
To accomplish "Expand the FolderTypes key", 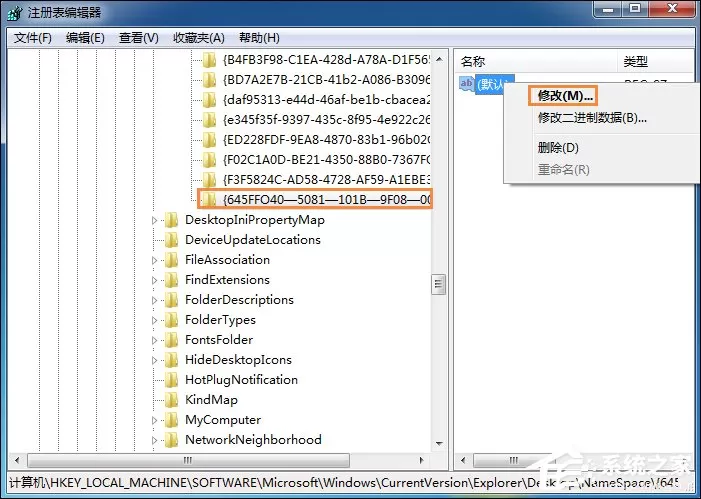I will [x=154, y=320].
